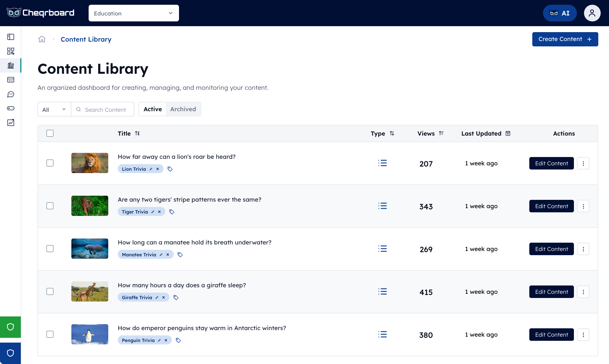Viewport: 609px width, 364px height.
Task: Click Edit Content for the lion row
Action: pos(551,163)
